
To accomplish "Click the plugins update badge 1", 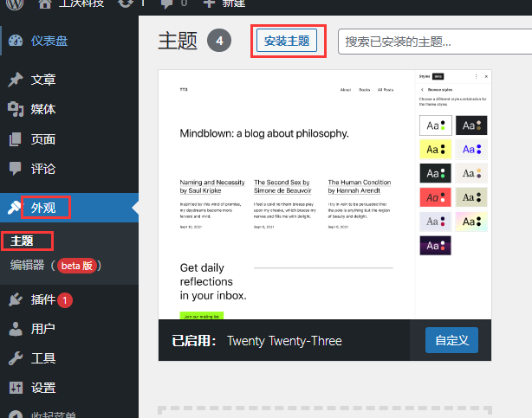I will pyautogui.click(x=65, y=300).
